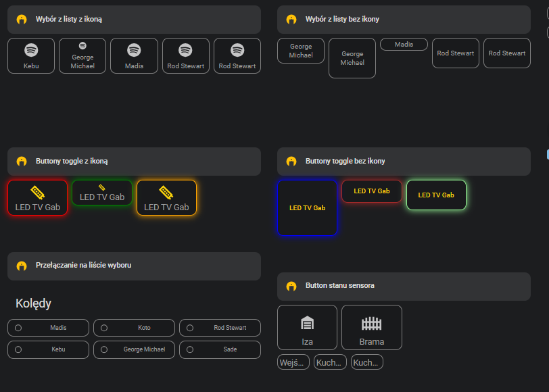Select the Madis button without icon
This screenshot has width=549, height=392.
coord(404,45)
